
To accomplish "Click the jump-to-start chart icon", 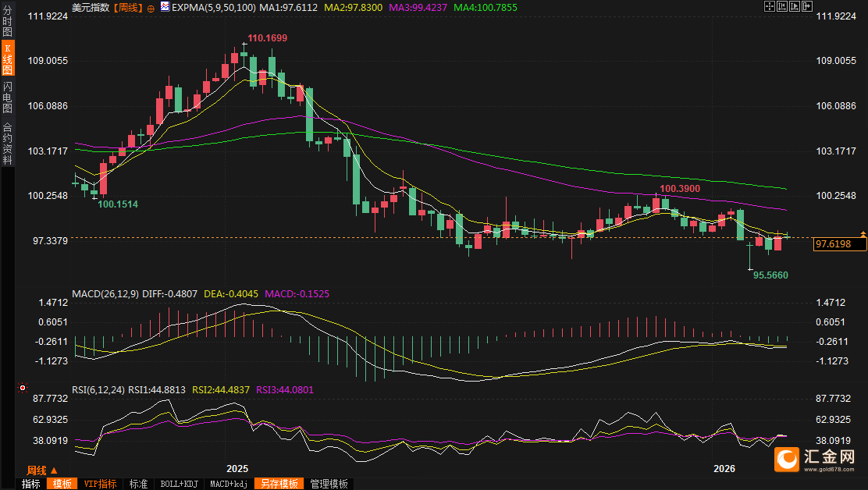I will tap(783, 5).
